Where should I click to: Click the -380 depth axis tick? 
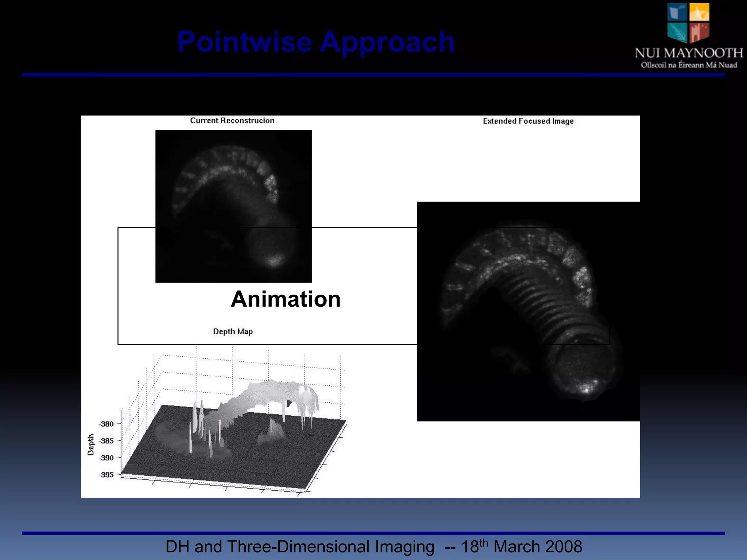pyautogui.click(x=106, y=424)
